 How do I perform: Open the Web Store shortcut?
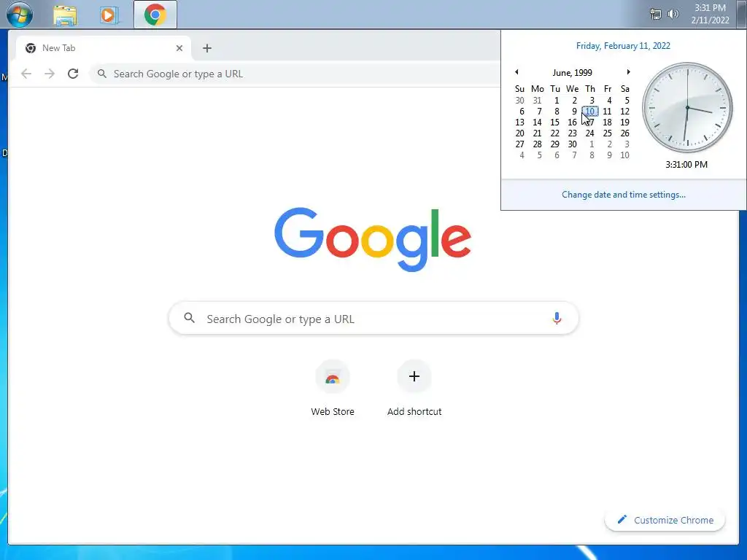tap(333, 388)
